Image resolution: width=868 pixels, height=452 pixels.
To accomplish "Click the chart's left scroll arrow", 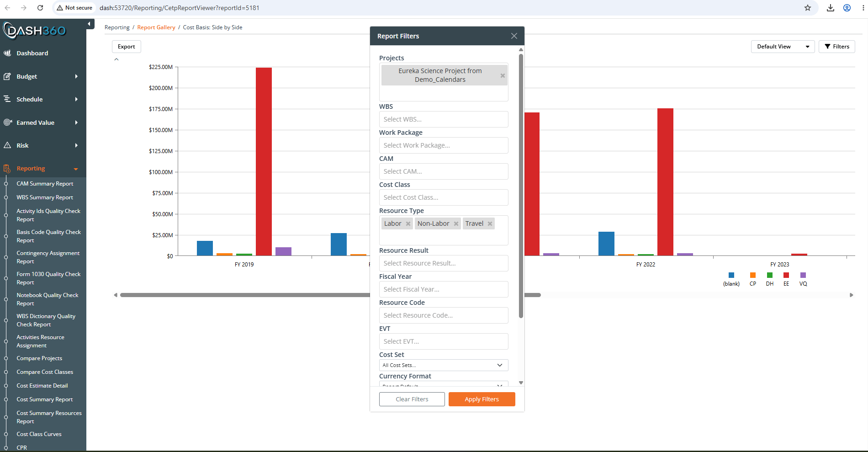I will (x=116, y=295).
